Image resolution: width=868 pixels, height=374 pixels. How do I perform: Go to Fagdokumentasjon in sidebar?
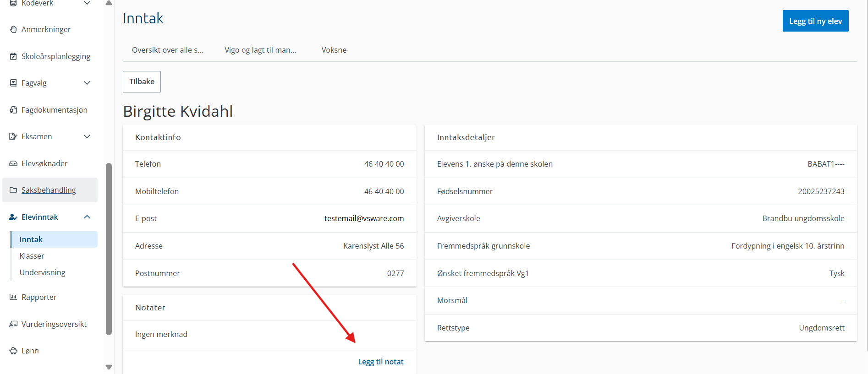[x=54, y=110]
